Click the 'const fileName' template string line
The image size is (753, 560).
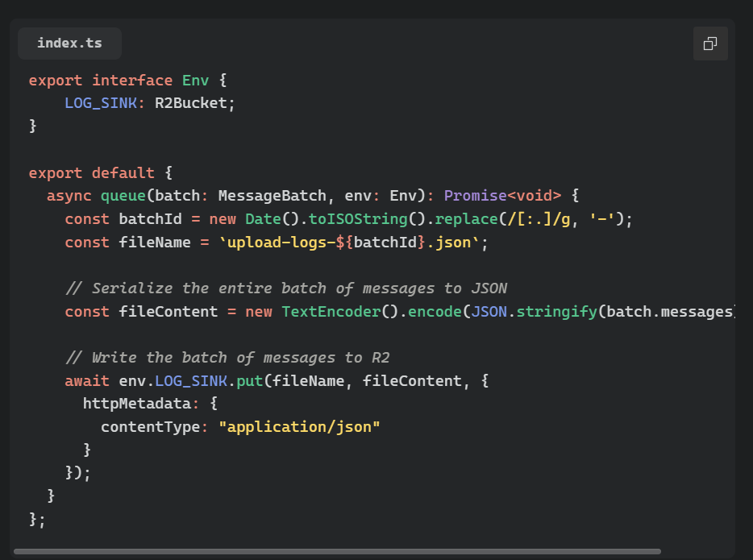pyautogui.click(x=277, y=243)
